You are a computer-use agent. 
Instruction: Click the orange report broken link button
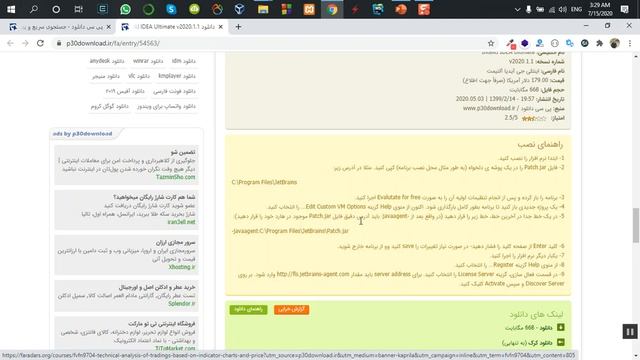tap(291, 309)
